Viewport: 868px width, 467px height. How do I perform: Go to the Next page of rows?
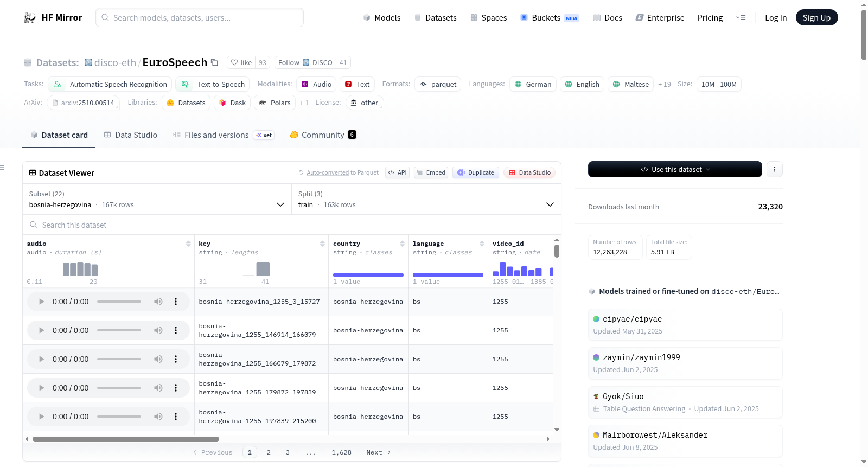pyautogui.click(x=379, y=452)
